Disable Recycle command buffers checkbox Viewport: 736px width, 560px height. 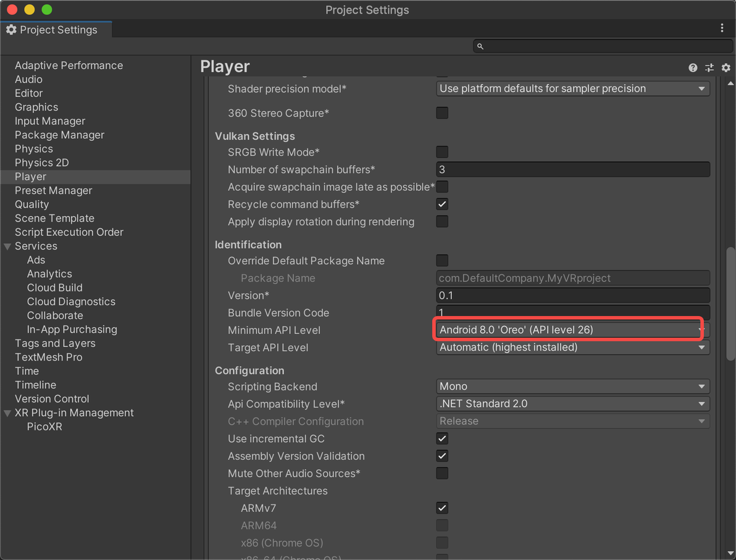click(442, 204)
